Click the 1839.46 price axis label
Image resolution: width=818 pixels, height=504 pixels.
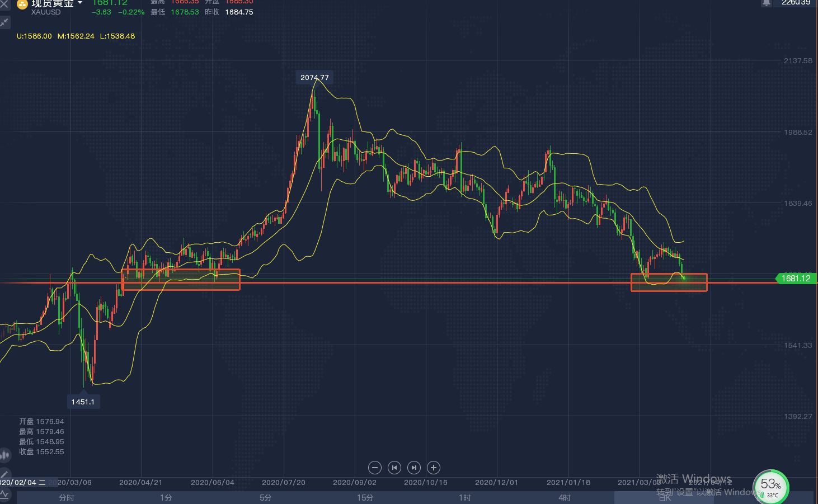(x=798, y=204)
